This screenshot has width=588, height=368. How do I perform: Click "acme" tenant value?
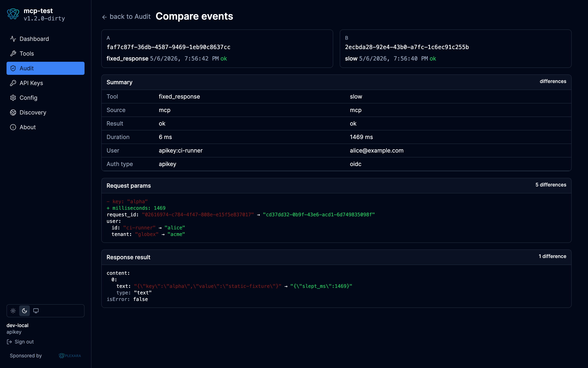tap(176, 234)
